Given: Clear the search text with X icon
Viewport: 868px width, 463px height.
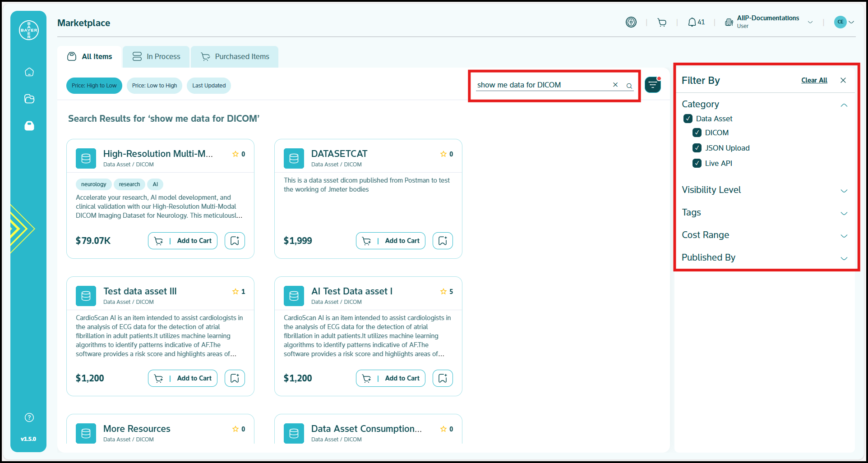Looking at the screenshot, I should pos(615,85).
